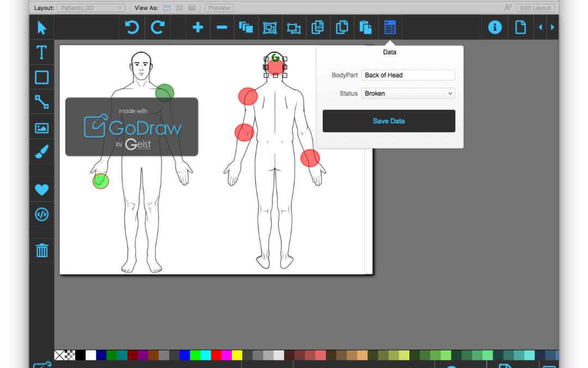588x368 pixels.
Task: Go to the next record arrow
Action: click(553, 27)
